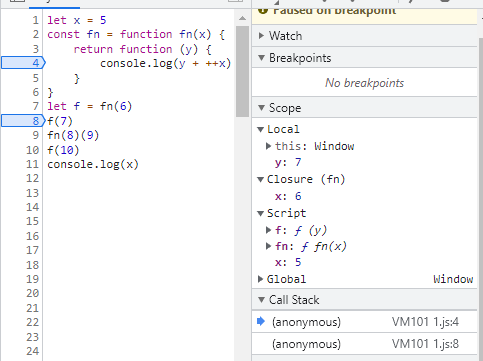Select call stack frame VM101 1.js:4
The width and height of the screenshot is (483, 361).
point(364,322)
